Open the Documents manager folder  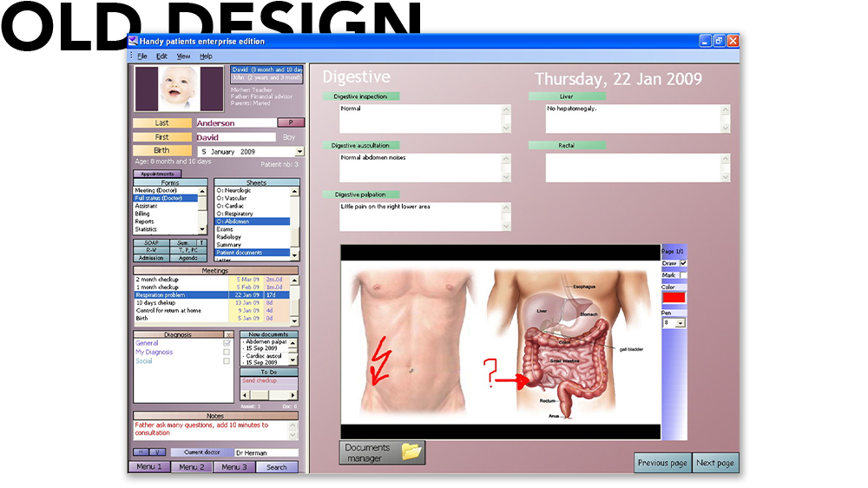point(382,452)
